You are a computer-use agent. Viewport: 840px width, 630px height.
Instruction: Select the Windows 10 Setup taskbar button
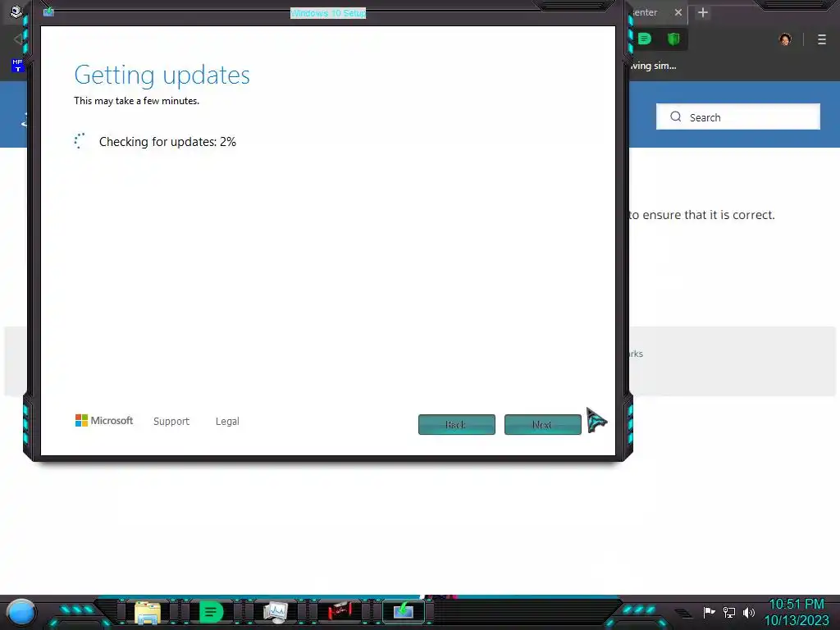pos(404,611)
